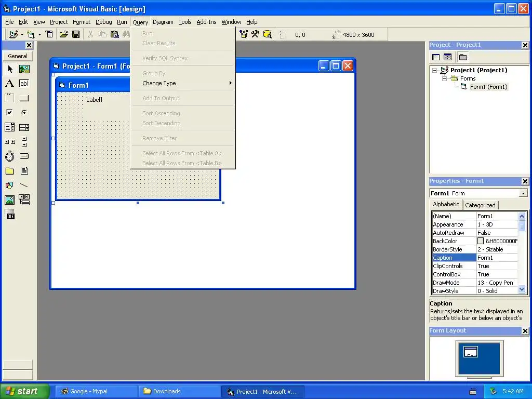Select the Data control in the toolbox

[x=24, y=200]
